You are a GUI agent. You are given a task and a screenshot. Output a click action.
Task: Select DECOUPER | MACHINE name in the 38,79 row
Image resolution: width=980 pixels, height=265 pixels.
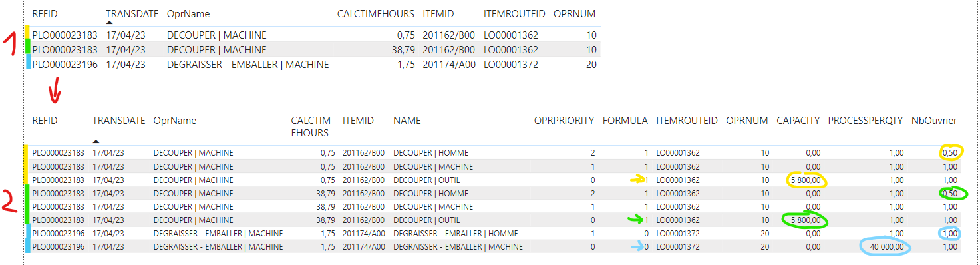433,206
